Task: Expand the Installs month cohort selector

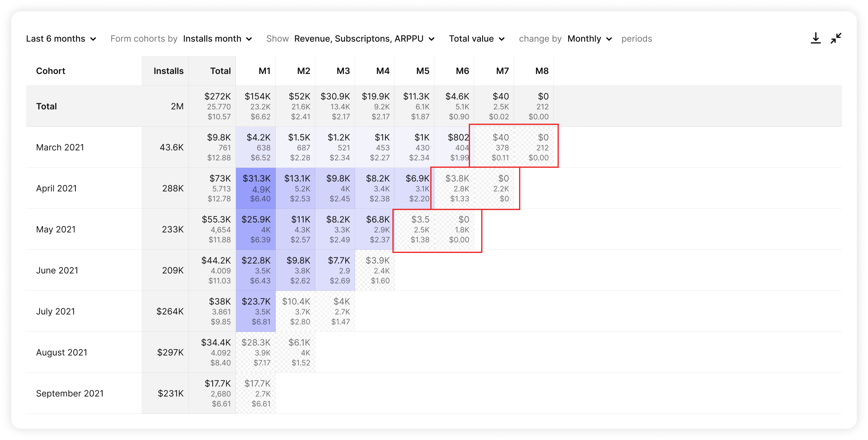Action: click(x=217, y=39)
